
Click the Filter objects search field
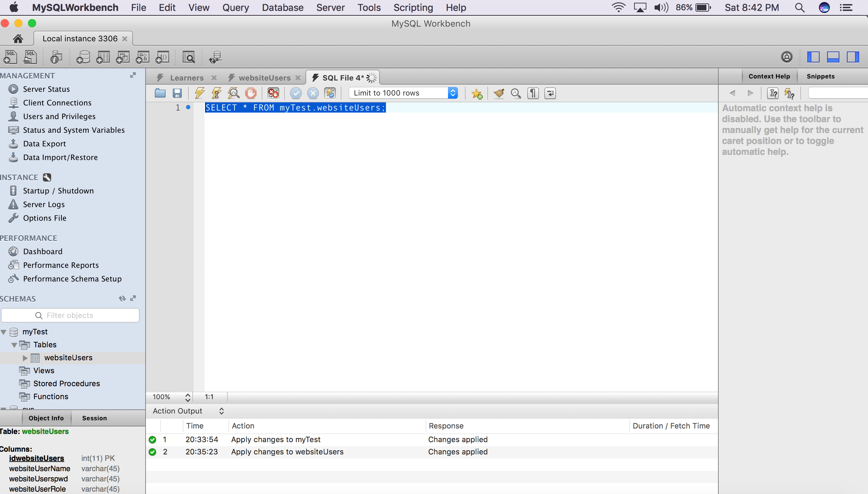[x=70, y=315]
